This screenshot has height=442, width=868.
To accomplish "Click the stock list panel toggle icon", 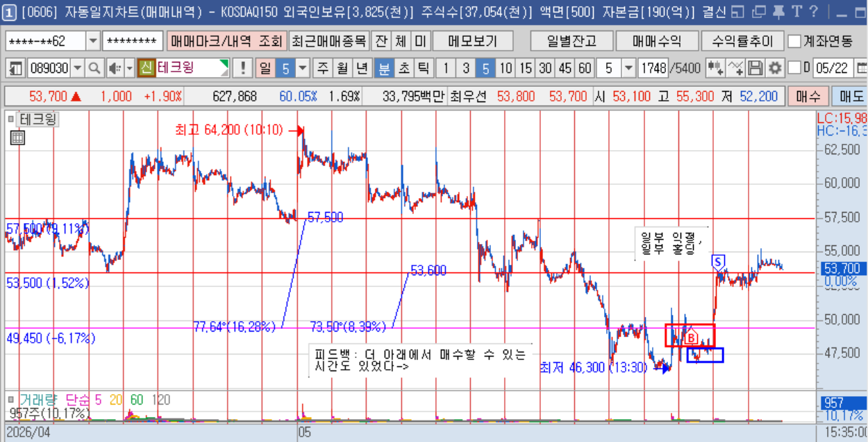I will [x=15, y=68].
